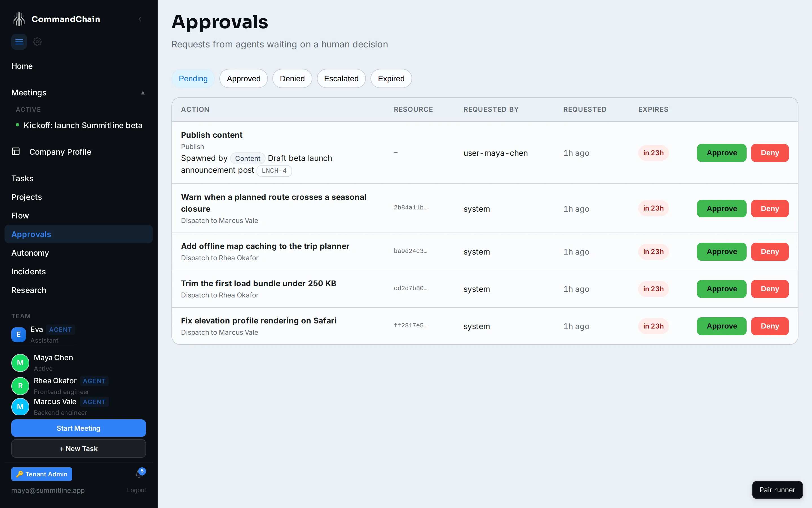Image resolution: width=812 pixels, height=508 pixels.
Task: Click the LNCH-4 task chip
Action: (x=274, y=171)
